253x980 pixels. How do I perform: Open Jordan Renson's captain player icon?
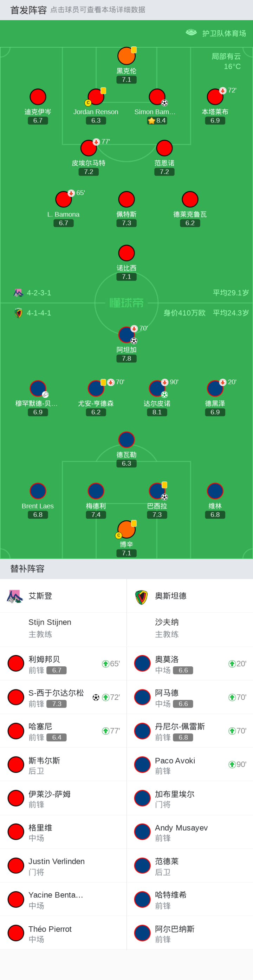click(x=96, y=97)
